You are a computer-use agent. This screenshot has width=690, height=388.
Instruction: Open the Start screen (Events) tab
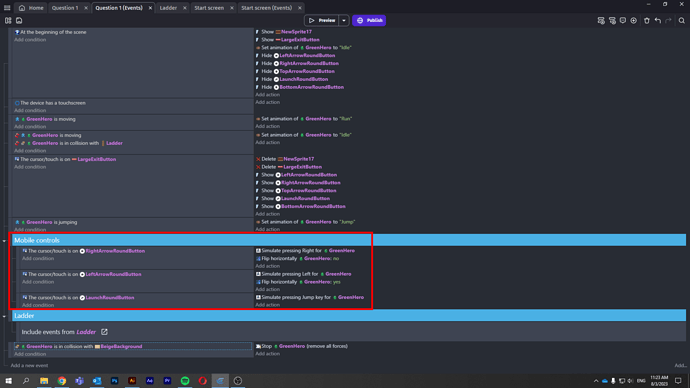tap(267, 8)
